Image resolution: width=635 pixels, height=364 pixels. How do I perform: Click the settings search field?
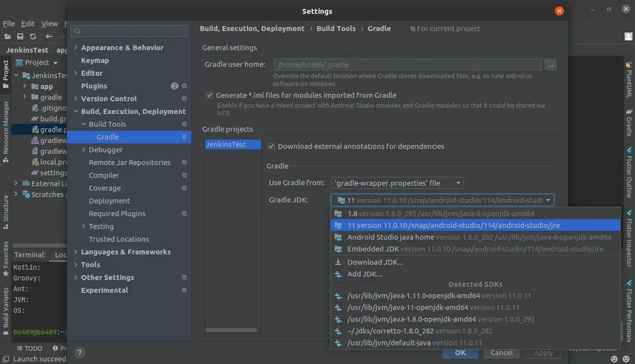[x=131, y=31]
